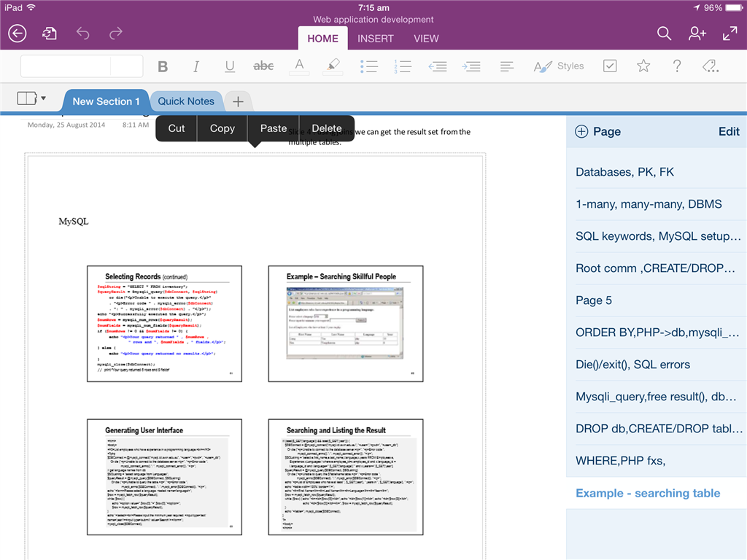Toggle underline formatting

pos(230,66)
